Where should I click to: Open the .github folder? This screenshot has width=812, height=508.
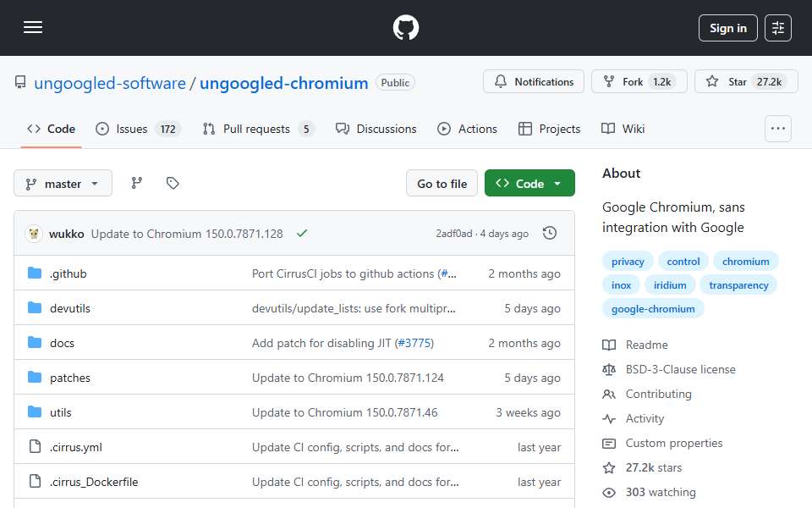click(68, 273)
